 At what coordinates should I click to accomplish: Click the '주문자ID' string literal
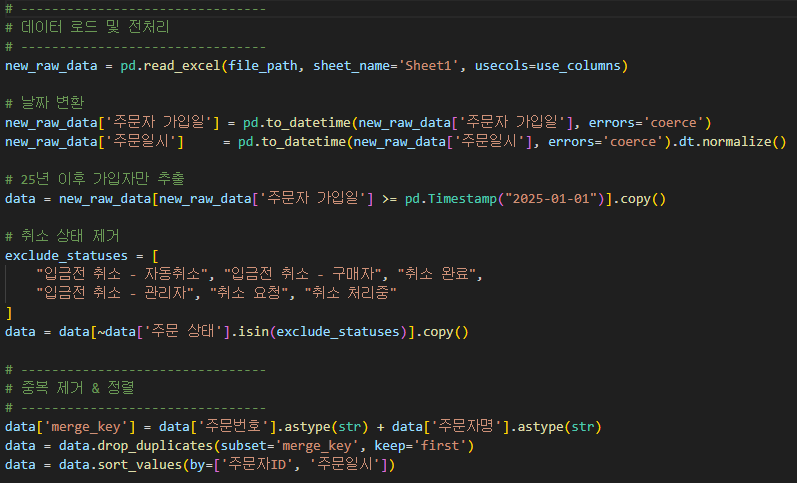[257, 465]
